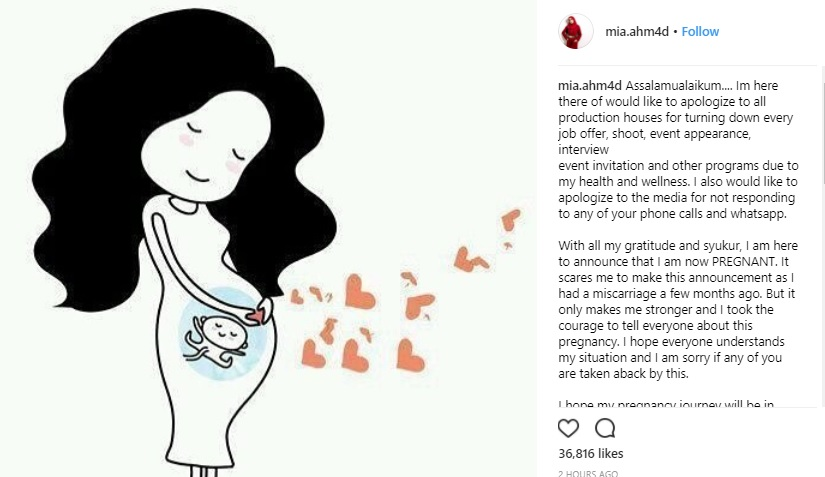Click the baby in the illustrated belly
The width and height of the screenshot is (825, 477).
pyautogui.click(x=217, y=339)
